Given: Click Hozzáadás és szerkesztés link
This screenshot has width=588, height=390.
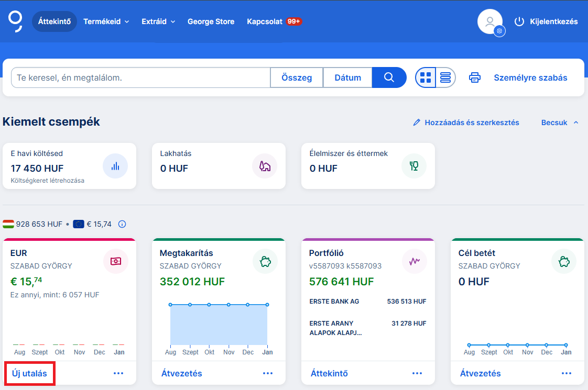Looking at the screenshot, I should [466, 122].
